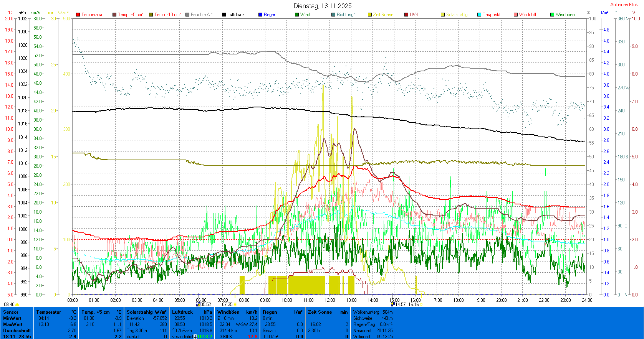644x339 pixels.
Task: Click the Solarstrahlg legend label
Action: click(x=457, y=15)
